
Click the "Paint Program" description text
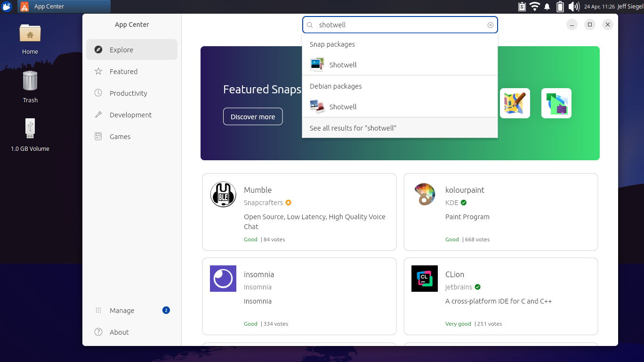point(467,217)
